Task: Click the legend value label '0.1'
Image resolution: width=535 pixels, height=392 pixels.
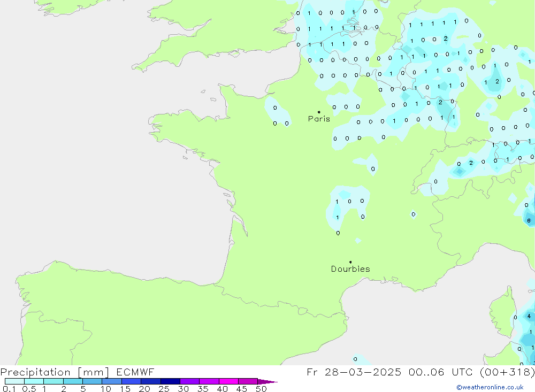Action: [x=9, y=389]
